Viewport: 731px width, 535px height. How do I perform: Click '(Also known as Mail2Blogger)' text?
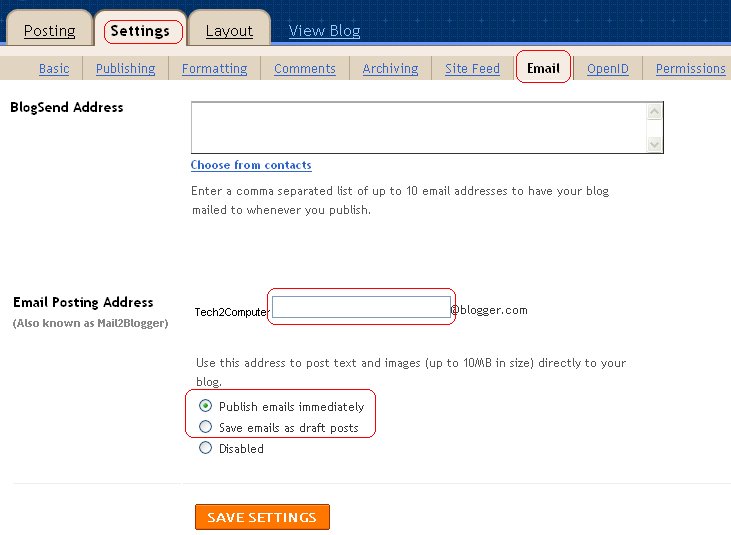90,323
